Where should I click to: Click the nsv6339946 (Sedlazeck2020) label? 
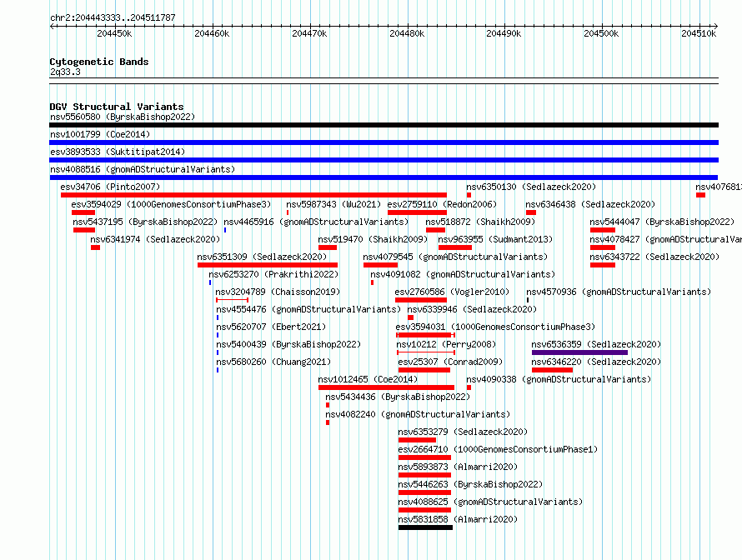click(x=472, y=309)
